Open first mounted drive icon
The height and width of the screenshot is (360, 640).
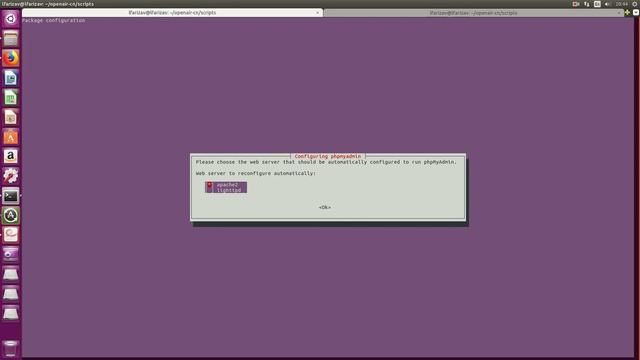click(x=11, y=274)
